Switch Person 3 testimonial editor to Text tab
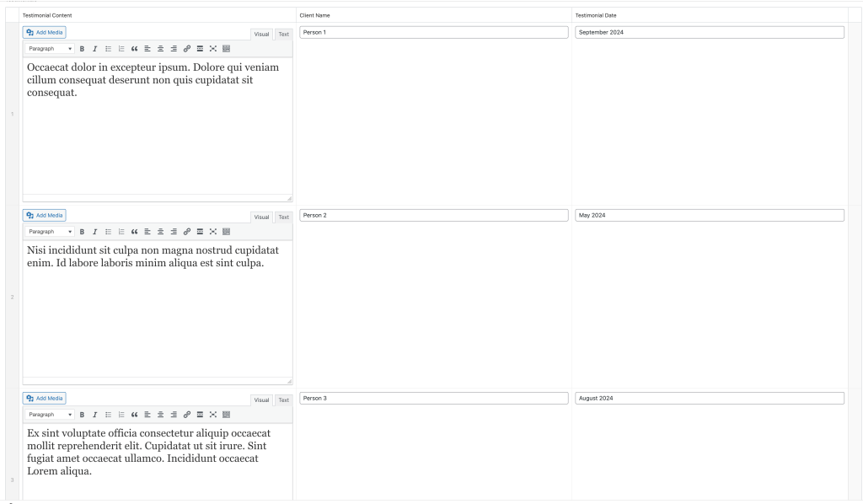 pyautogui.click(x=283, y=400)
